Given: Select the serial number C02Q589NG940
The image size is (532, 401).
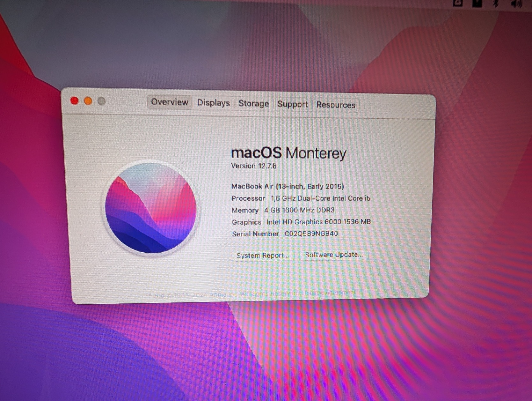Looking at the screenshot, I should tap(311, 234).
